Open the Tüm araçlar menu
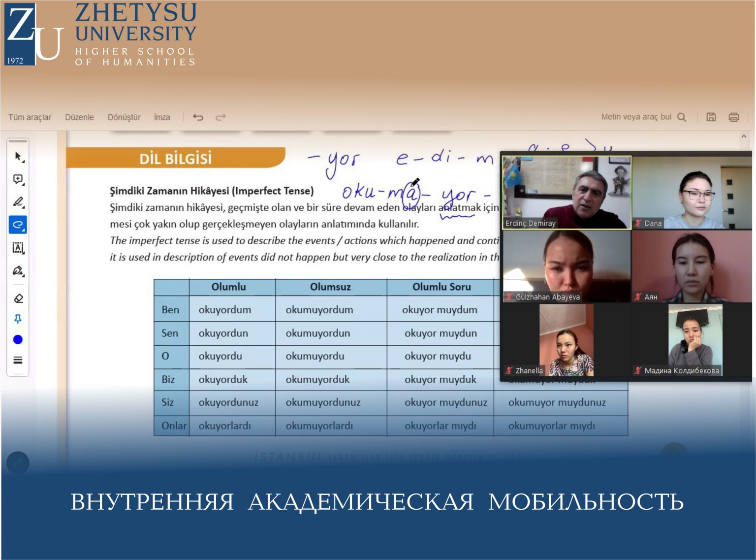This screenshot has height=560, width=756. point(30,117)
